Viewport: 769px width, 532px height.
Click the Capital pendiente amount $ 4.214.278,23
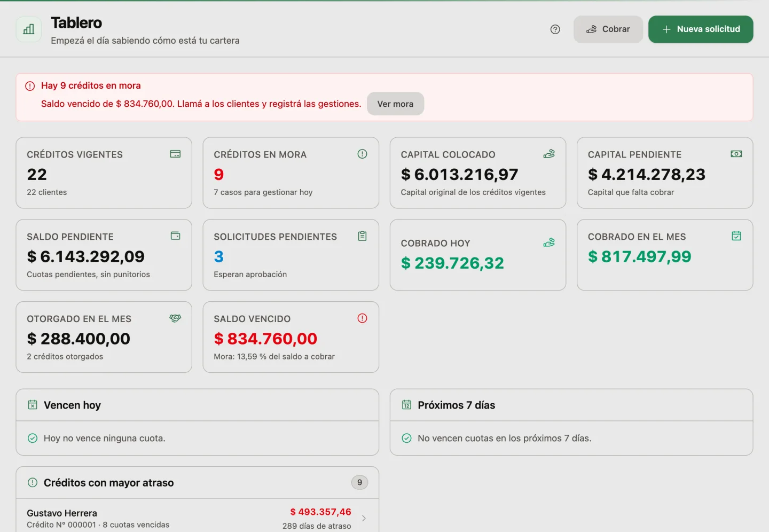[647, 174]
